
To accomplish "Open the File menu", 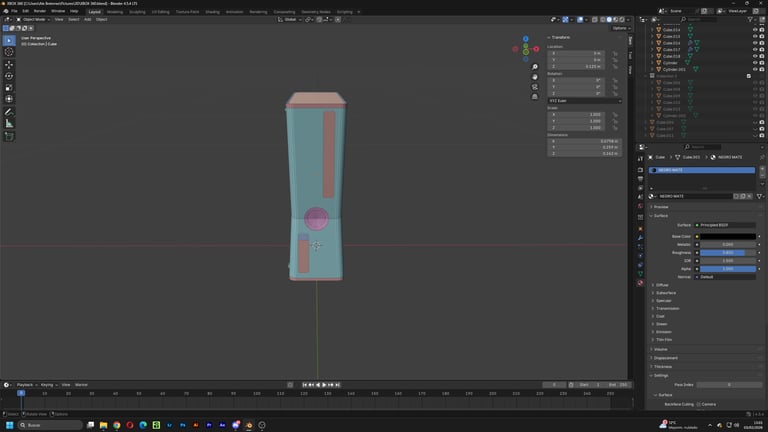I will [14, 11].
